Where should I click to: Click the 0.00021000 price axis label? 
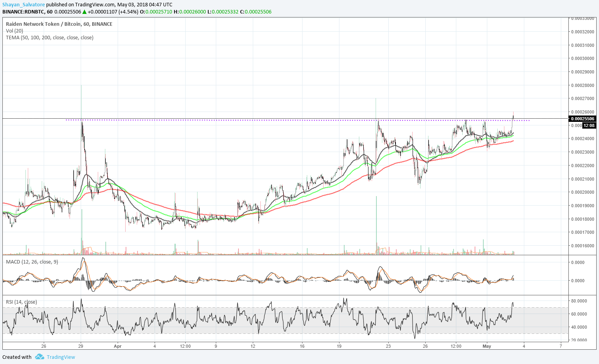[583, 179]
